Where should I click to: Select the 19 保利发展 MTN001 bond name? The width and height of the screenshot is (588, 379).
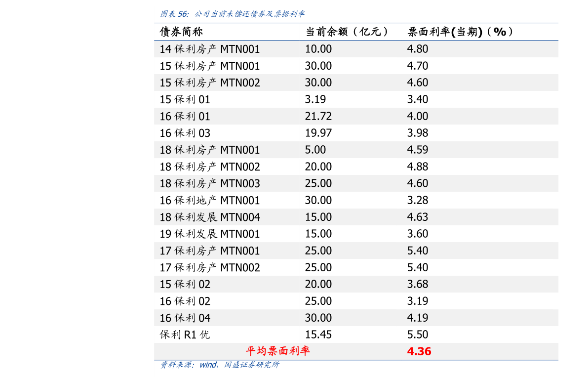[209, 234]
